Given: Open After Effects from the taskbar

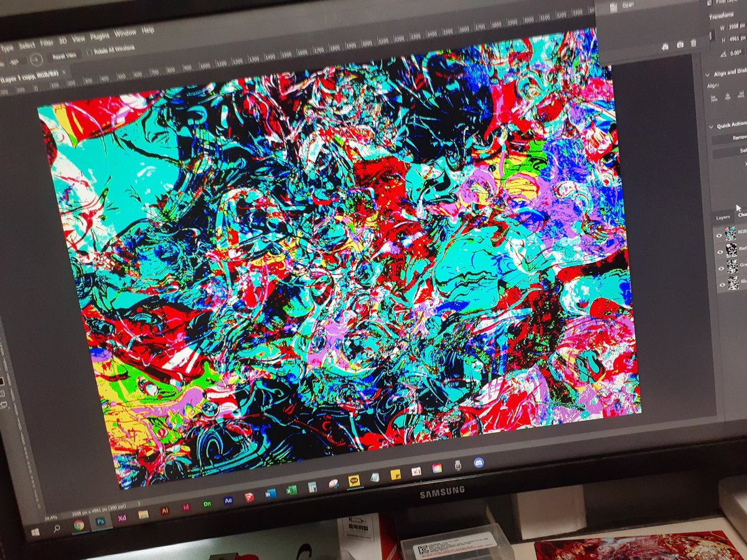Looking at the screenshot, I should [x=228, y=500].
